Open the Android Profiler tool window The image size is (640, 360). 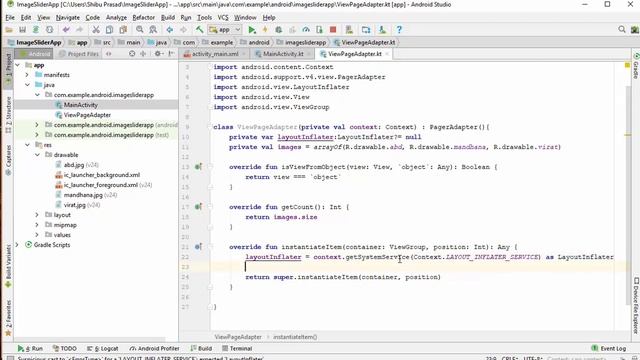tap(154, 349)
